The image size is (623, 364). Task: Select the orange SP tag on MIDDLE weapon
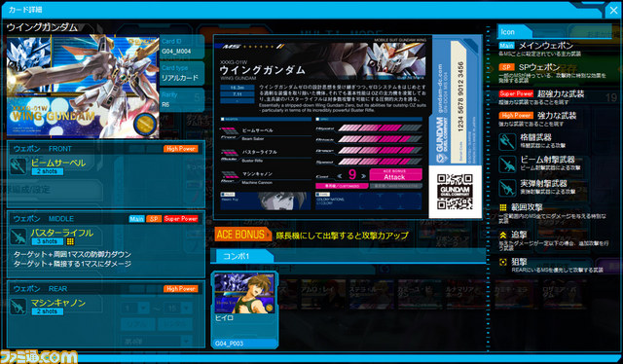coord(154,219)
